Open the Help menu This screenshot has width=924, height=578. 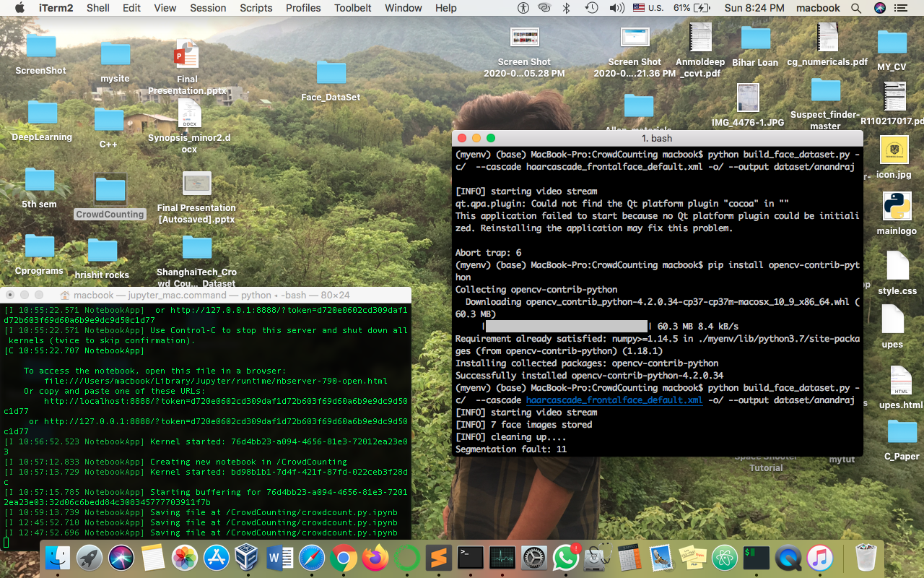[x=446, y=8]
